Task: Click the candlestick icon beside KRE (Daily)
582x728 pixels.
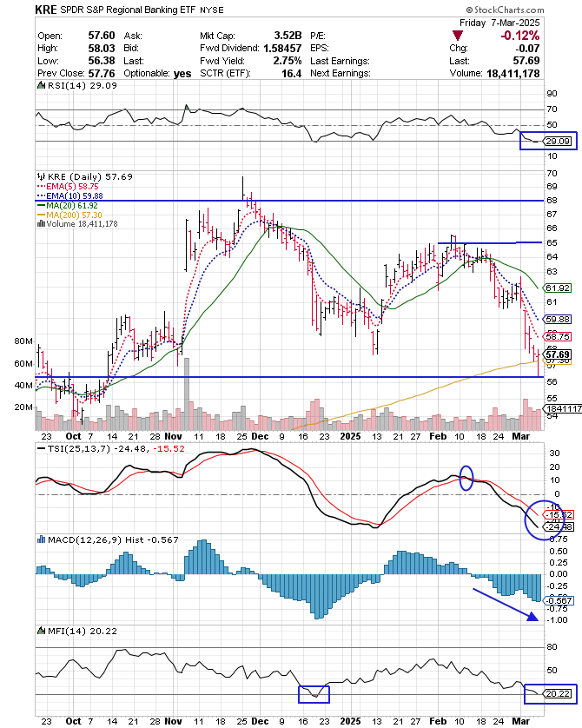Action: point(42,177)
